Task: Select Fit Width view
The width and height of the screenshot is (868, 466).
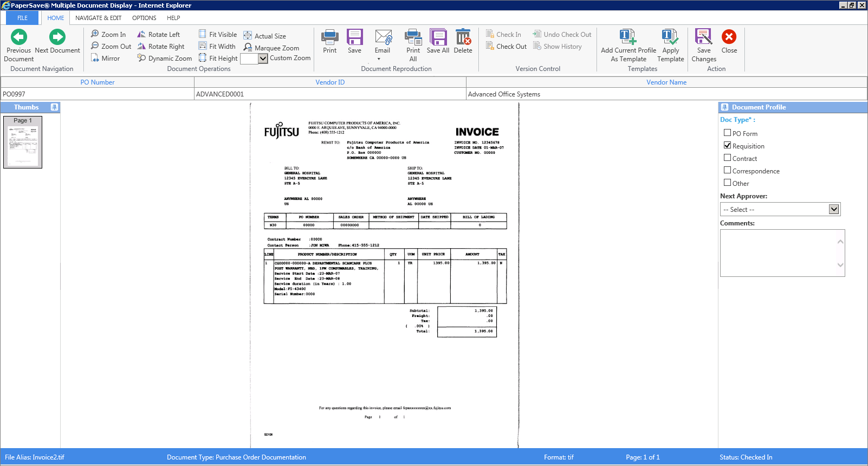Action: pyautogui.click(x=217, y=46)
